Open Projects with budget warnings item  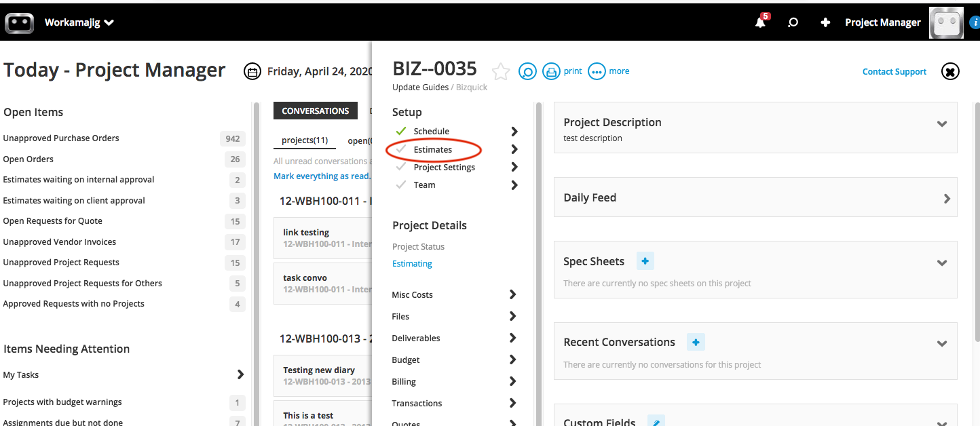click(x=62, y=402)
